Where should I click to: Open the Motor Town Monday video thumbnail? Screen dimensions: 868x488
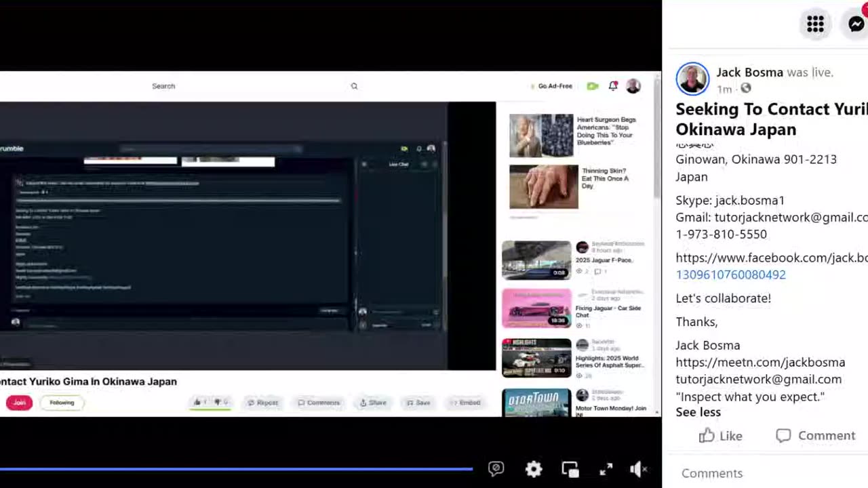coord(536,403)
